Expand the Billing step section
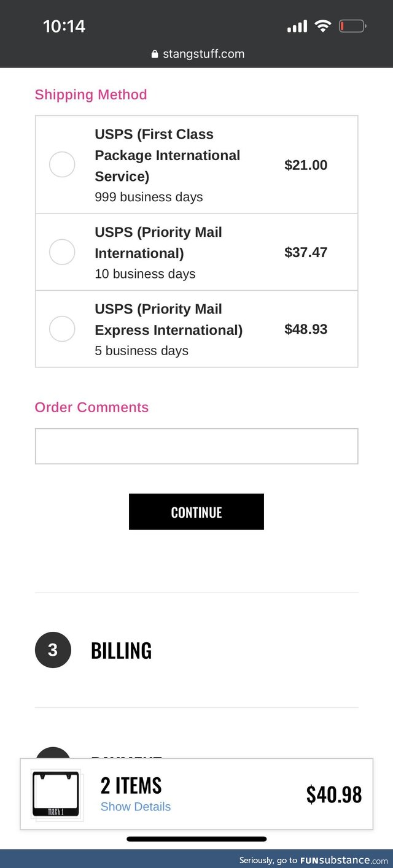Image resolution: width=393 pixels, height=868 pixels. click(x=121, y=650)
